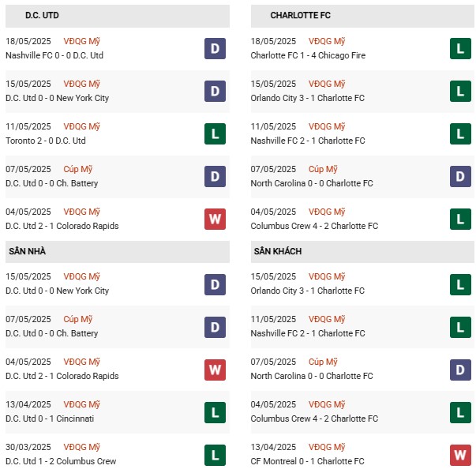Open the VĐQG Mỹ league link dated 18/05/2025 under D.C. Utd
Screen dimensions: 476x473
pos(81,41)
